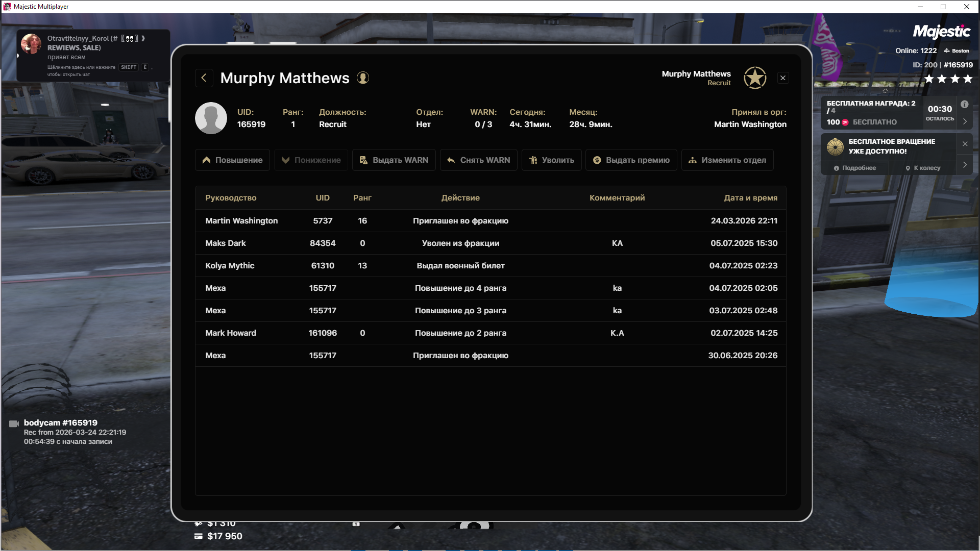Expand the free reward arrow chevron
The height and width of the screenshot is (551, 980).
point(965,121)
